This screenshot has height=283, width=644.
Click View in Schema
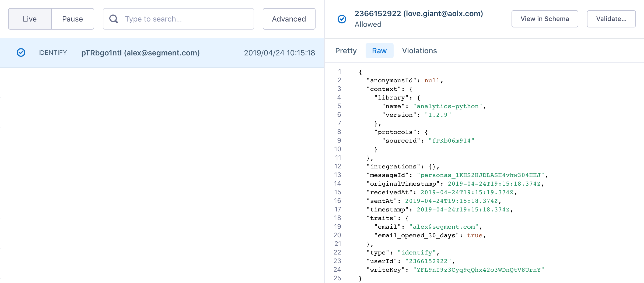point(545,19)
